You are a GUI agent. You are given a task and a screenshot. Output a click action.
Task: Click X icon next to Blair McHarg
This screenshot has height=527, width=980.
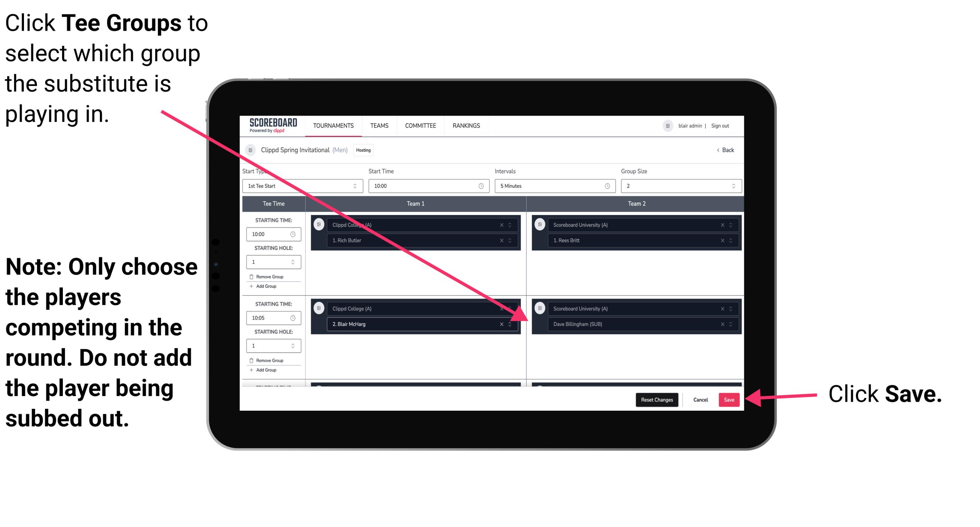[x=501, y=325]
